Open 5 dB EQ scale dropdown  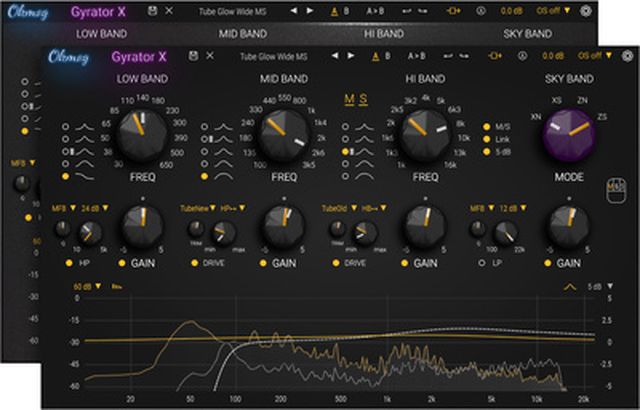click(x=600, y=287)
